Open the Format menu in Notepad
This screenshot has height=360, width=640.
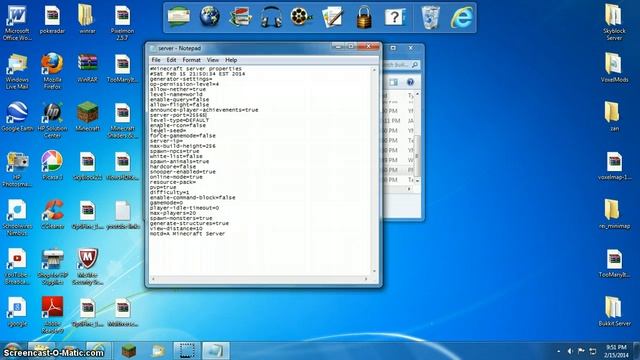(191, 60)
